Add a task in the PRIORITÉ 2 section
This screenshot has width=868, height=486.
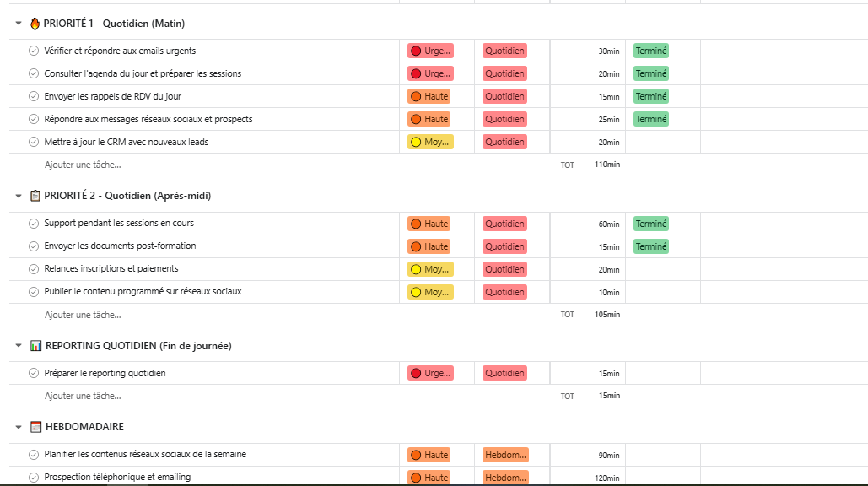click(83, 315)
